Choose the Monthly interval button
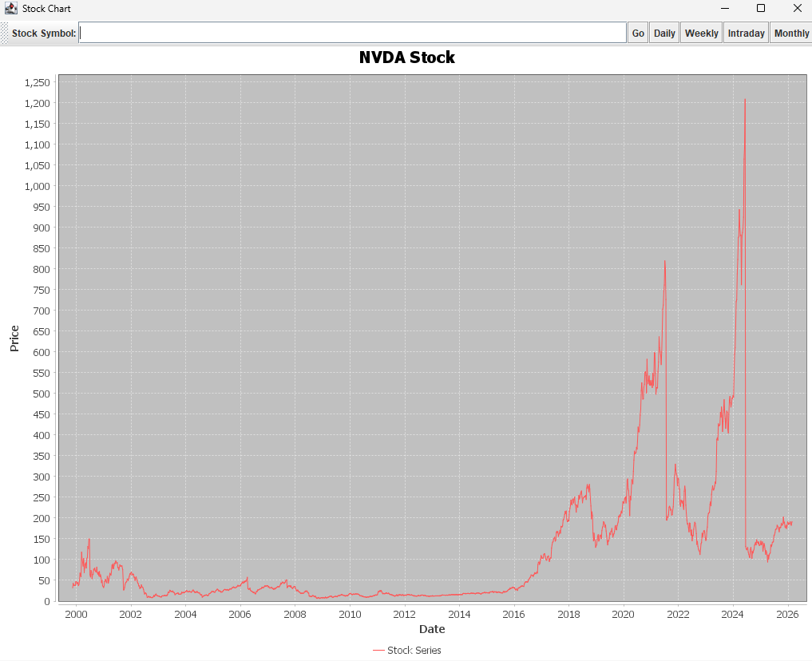This screenshot has height=661, width=812. click(x=791, y=33)
